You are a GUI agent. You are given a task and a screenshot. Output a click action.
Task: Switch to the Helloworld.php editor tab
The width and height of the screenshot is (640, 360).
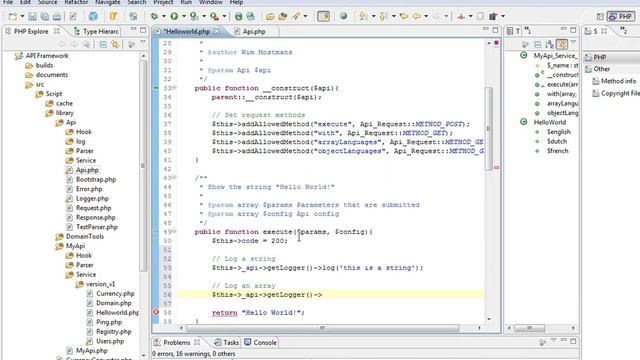(187, 31)
